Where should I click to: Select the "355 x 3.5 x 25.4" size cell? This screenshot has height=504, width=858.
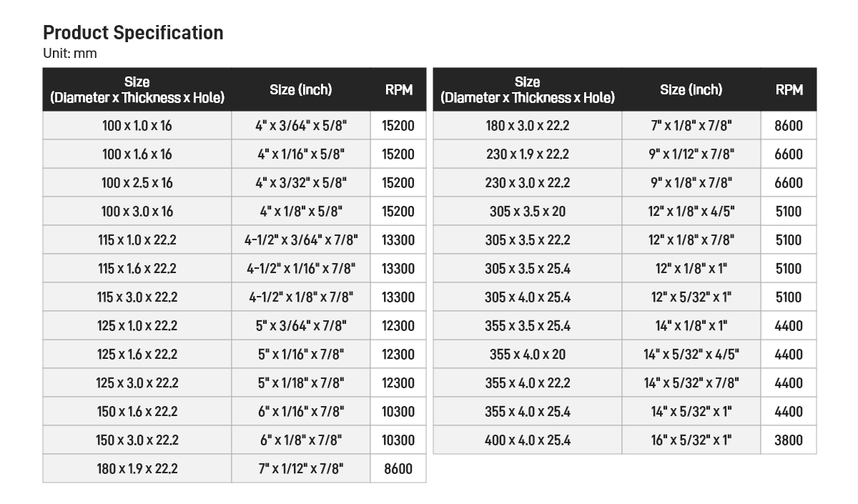pos(528,326)
